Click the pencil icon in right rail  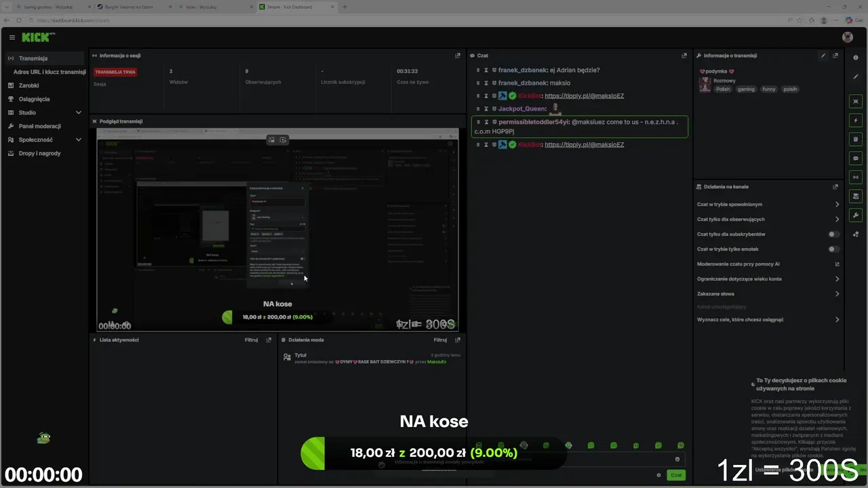tap(856, 77)
